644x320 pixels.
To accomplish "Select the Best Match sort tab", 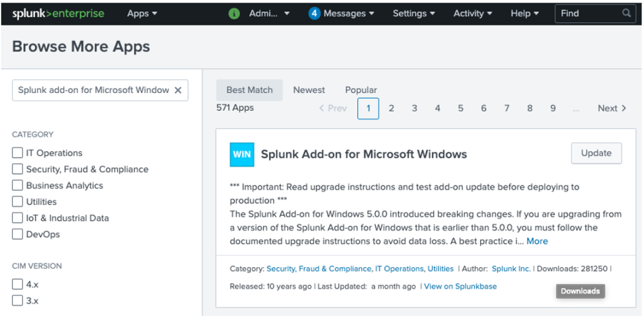I will click(x=249, y=90).
